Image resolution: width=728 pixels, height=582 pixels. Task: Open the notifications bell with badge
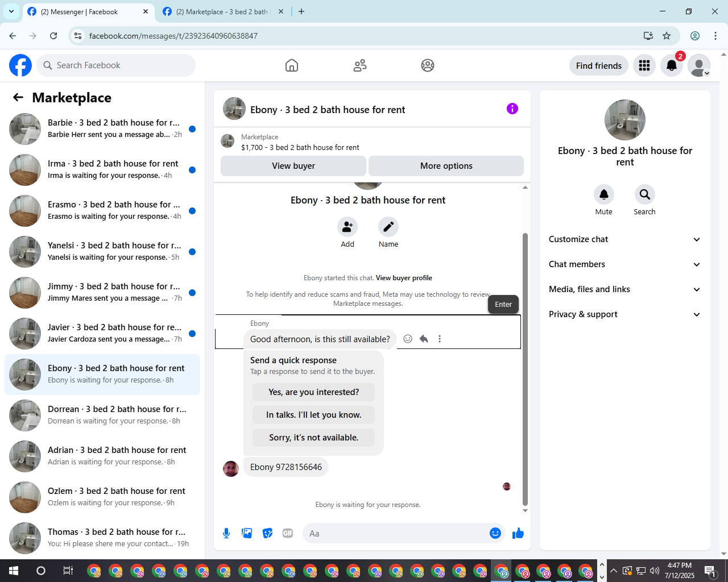click(x=672, y=65)
